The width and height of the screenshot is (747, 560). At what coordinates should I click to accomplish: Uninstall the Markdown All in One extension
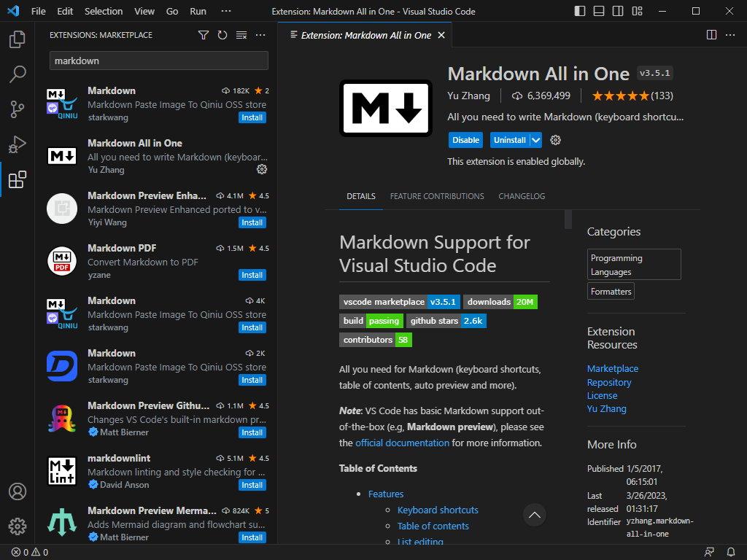point(510,140)
